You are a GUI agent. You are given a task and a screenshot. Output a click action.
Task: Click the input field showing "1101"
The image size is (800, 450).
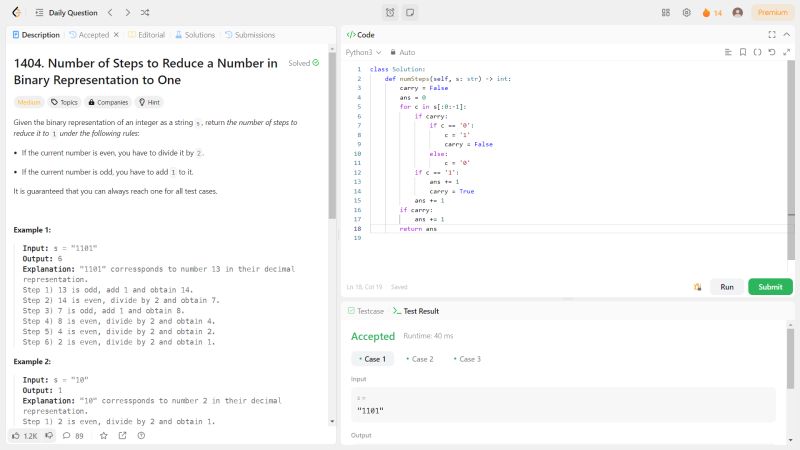coord(563,405)
